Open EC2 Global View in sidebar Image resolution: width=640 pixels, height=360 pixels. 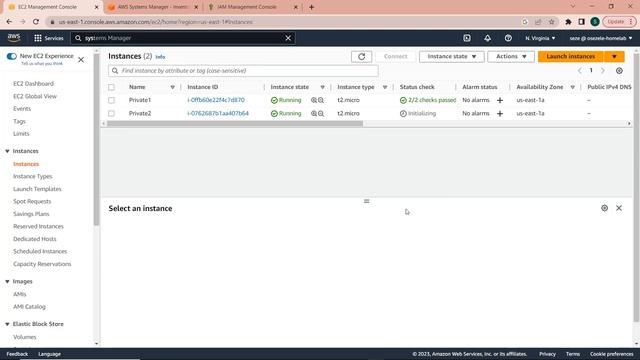coord(35,96)
